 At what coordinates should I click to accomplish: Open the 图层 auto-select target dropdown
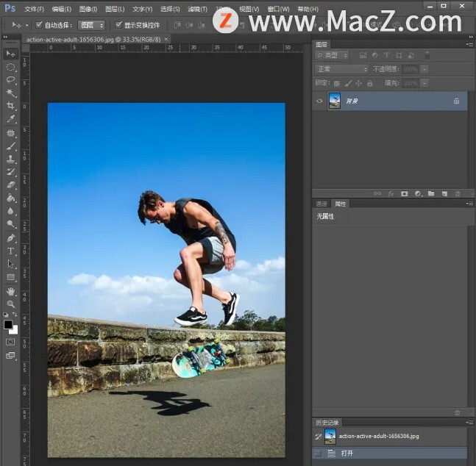[91, 25]
